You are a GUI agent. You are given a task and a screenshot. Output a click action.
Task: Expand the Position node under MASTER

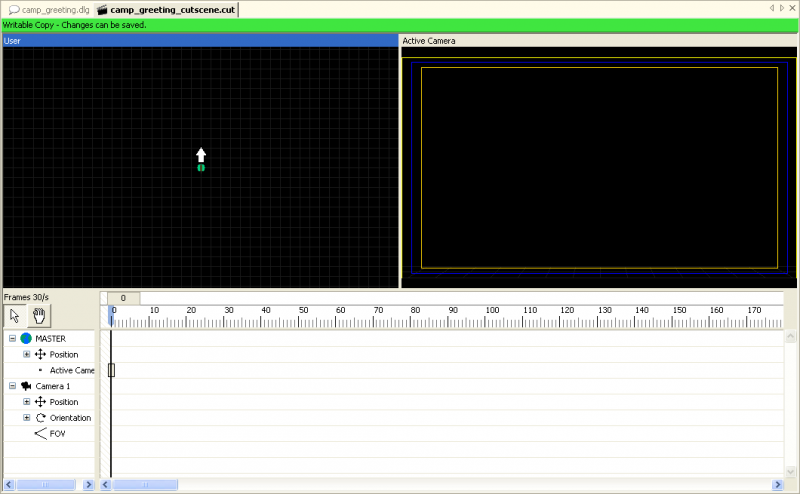coord(27,355)
